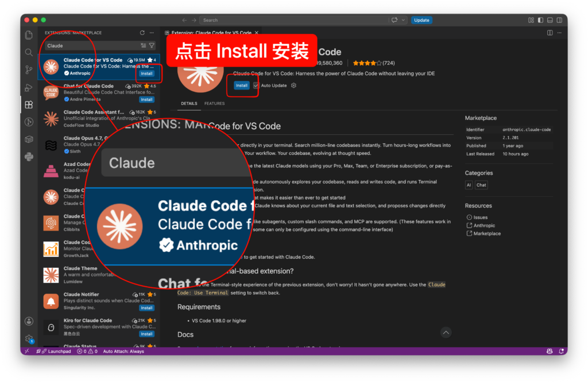Click Auto Attach: Always in status bar
The image size is (588, 382).
[x=123, y=351]
